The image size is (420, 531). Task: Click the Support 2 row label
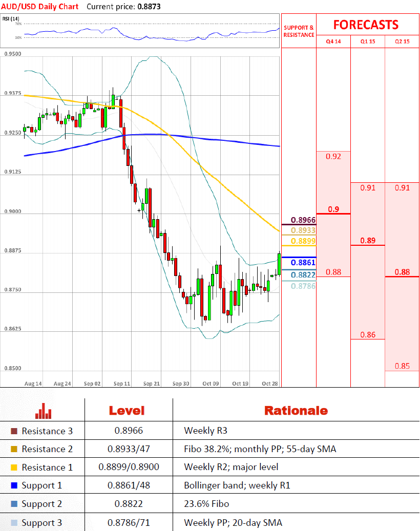[41, 504]
